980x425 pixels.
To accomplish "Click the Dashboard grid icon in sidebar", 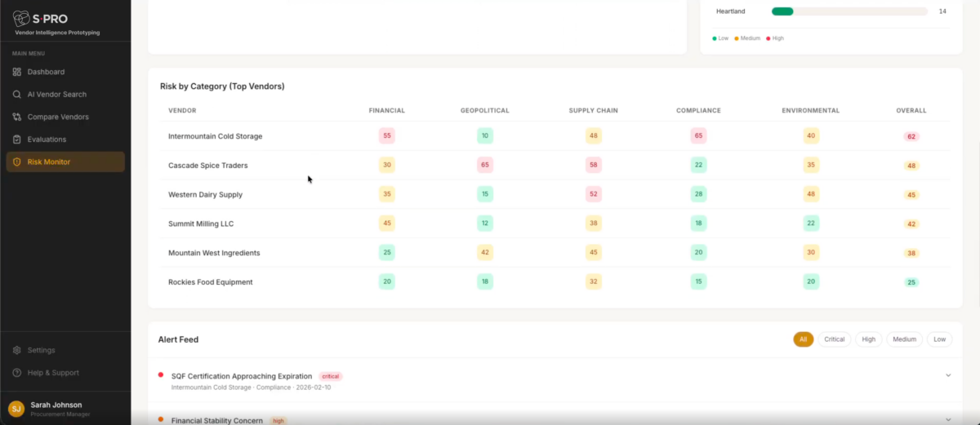I will coord(17,72).
